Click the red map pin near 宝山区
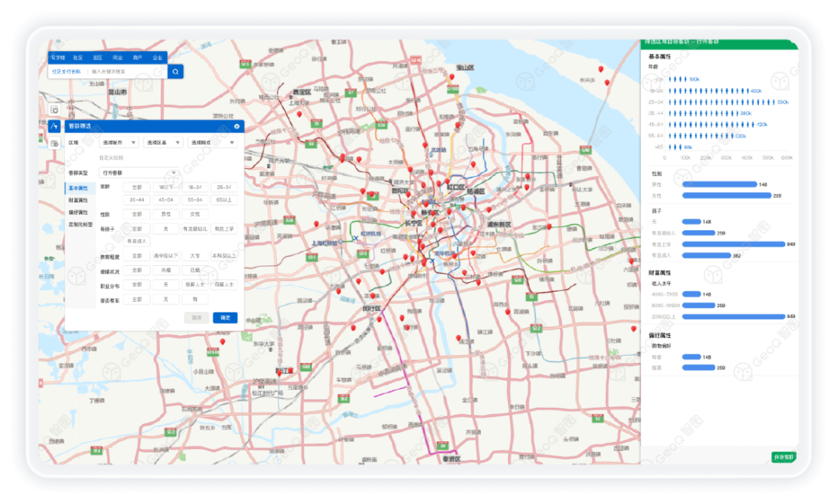Image resolution: width=838 pixels, height=504 pixels. 452,78
